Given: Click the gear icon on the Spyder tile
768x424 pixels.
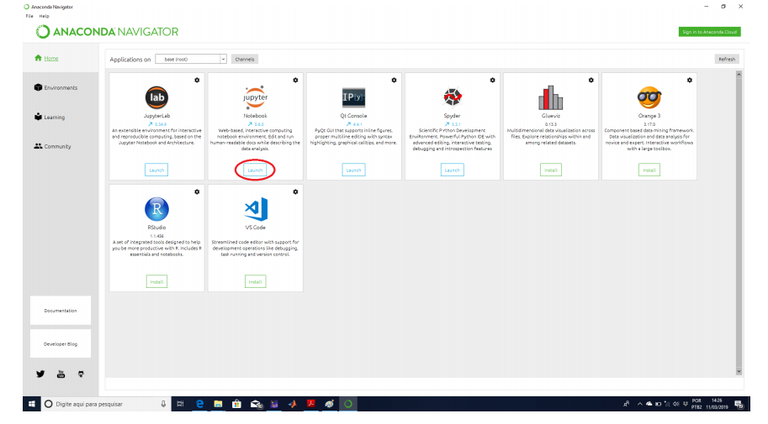Looking at the screenshot, I should click(x=492, y=80).
